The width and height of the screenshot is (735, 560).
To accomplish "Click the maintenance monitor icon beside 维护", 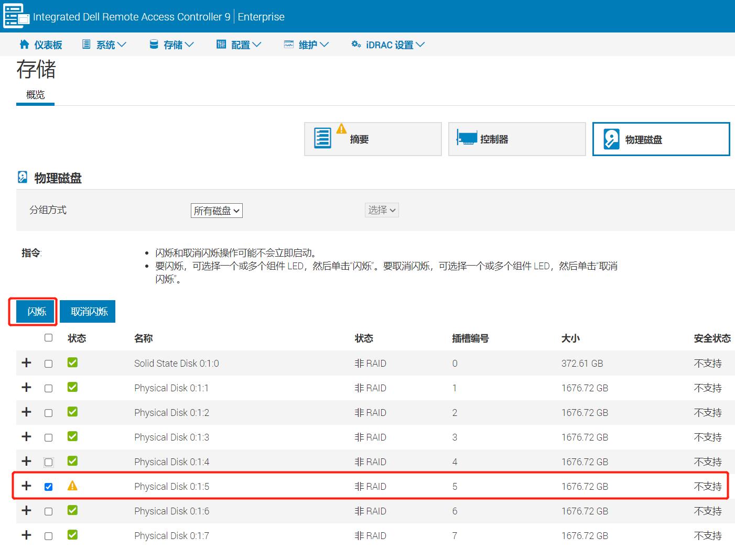I will [x=289, y=45].
